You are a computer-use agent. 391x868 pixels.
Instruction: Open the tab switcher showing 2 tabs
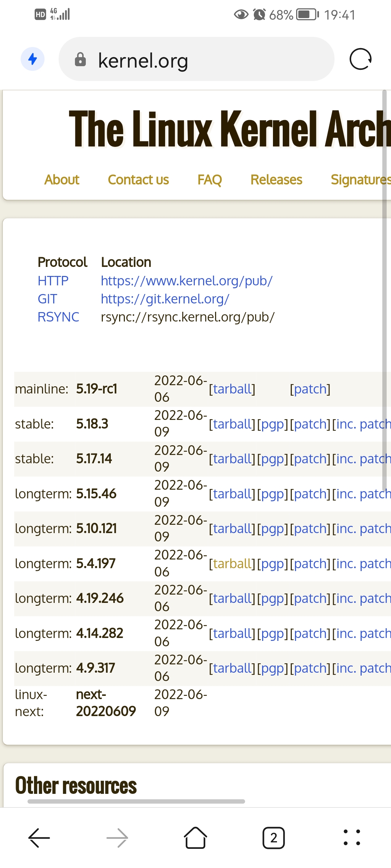[274, 838]
